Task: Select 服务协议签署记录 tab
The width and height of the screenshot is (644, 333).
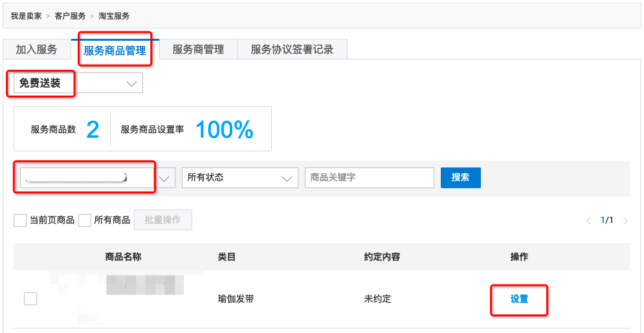Action: [x=293, y=50]
